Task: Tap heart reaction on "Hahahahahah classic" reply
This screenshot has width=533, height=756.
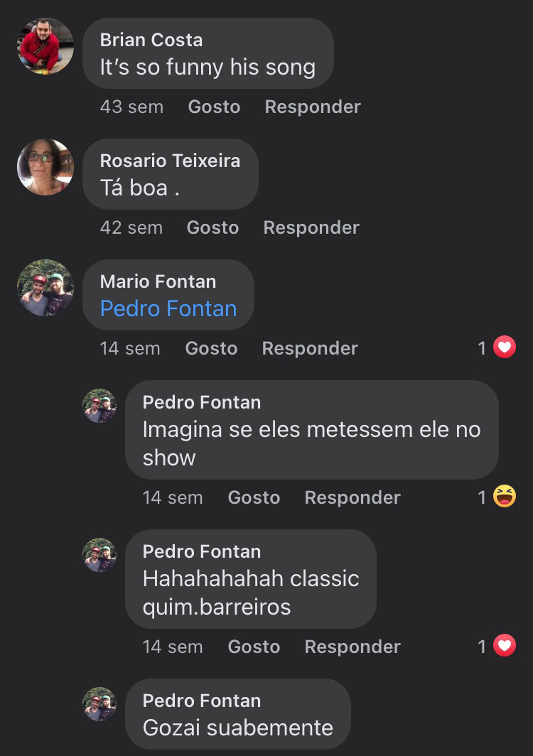Action: tap(504, 647)
